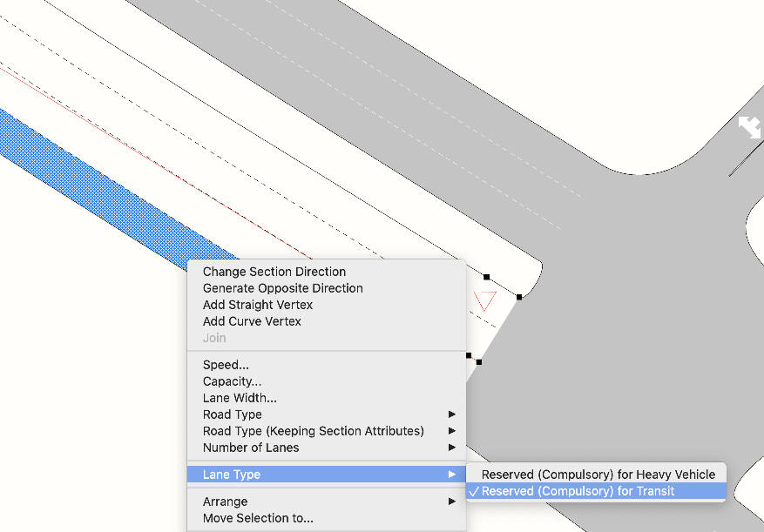Viewport: 764px width, 532px height.
Task: Click the white double-arrow icon on road
Action: (x=749, y=126)
